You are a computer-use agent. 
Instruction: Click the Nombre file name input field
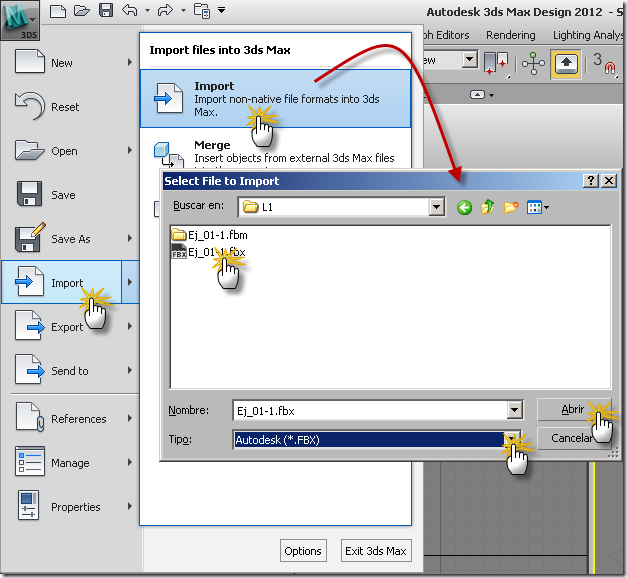click(x=370, y=411)
